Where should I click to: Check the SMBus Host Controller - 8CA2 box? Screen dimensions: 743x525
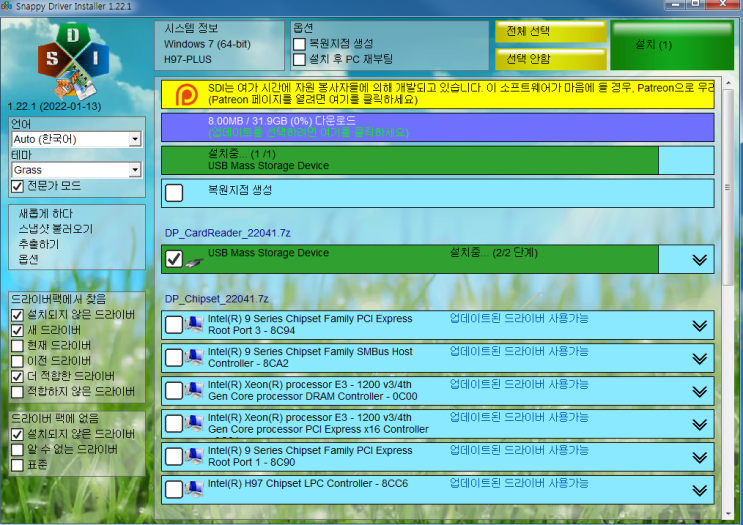(174, 358)
